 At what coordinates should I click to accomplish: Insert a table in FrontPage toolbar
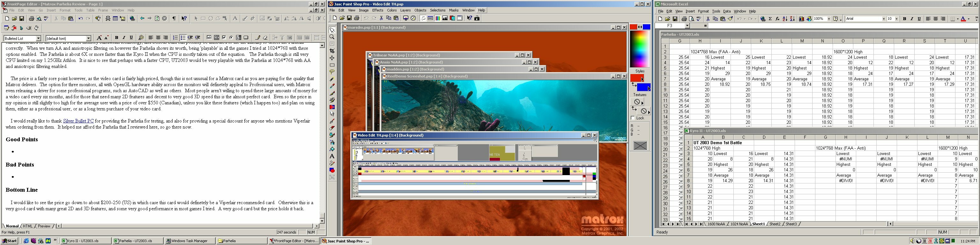115,18
